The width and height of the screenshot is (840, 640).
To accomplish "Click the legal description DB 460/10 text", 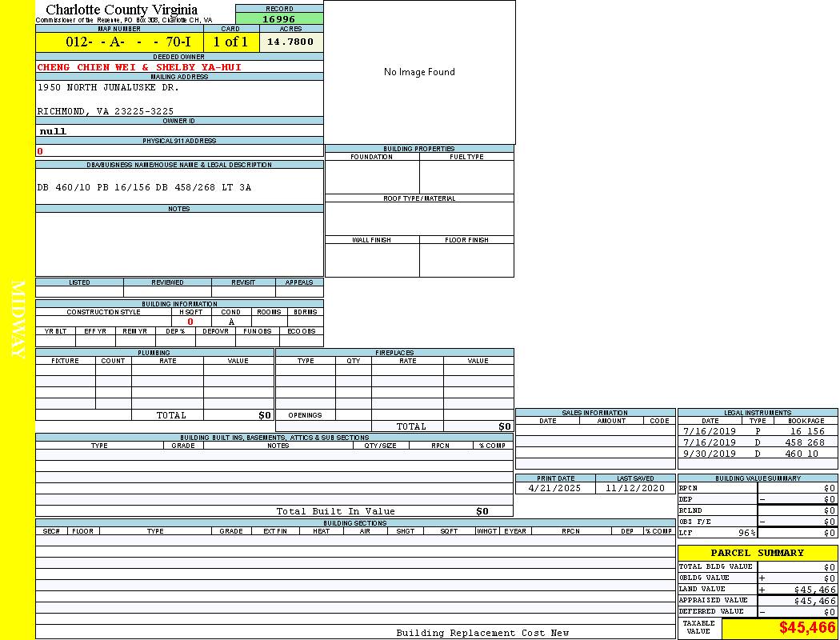I will point(144,187).
